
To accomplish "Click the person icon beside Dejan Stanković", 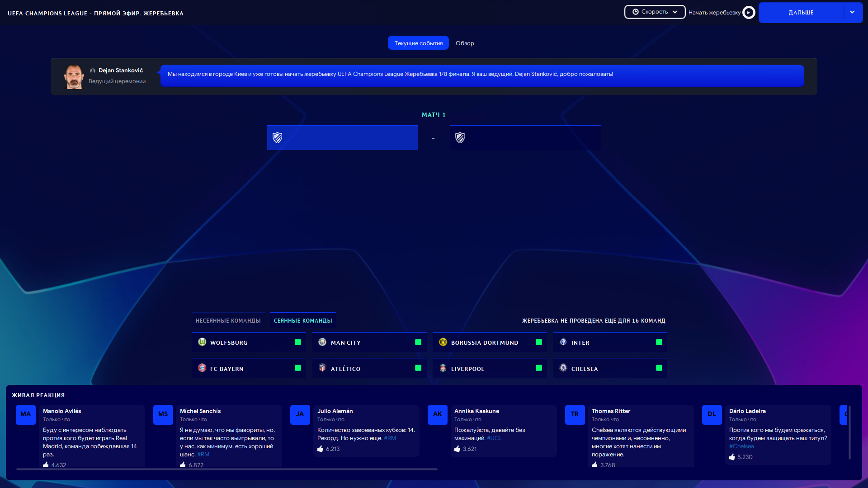I will pos(93,70).
